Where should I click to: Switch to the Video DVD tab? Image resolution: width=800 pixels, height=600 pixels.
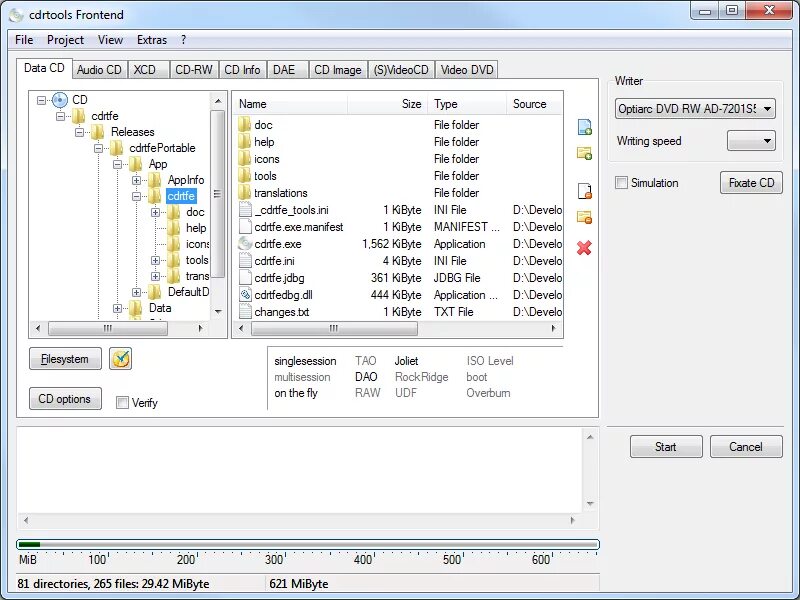coord(467,70)
